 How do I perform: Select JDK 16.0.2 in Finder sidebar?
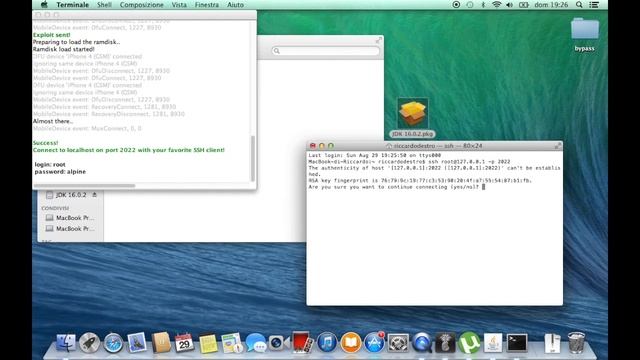pos(70,195)
